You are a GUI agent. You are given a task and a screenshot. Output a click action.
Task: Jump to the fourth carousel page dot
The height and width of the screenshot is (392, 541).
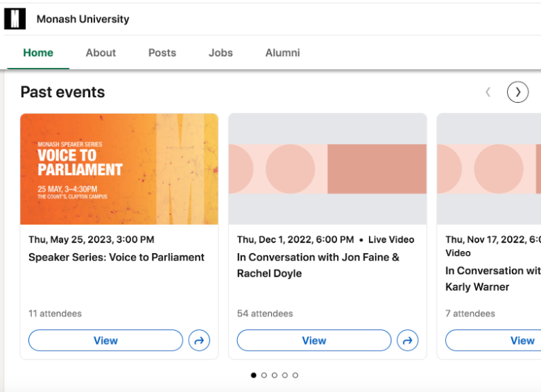(284, 375)
